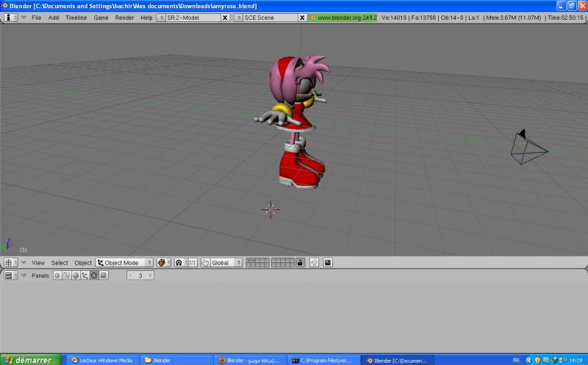Select the camera object in viewport
This screenshot has width=588, height=365.
coord(528,147)
